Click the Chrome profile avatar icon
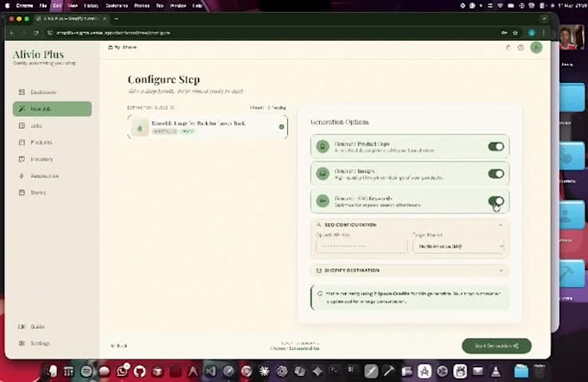The image size is (588, 382). pyautogui.click(x=532, y=33)
